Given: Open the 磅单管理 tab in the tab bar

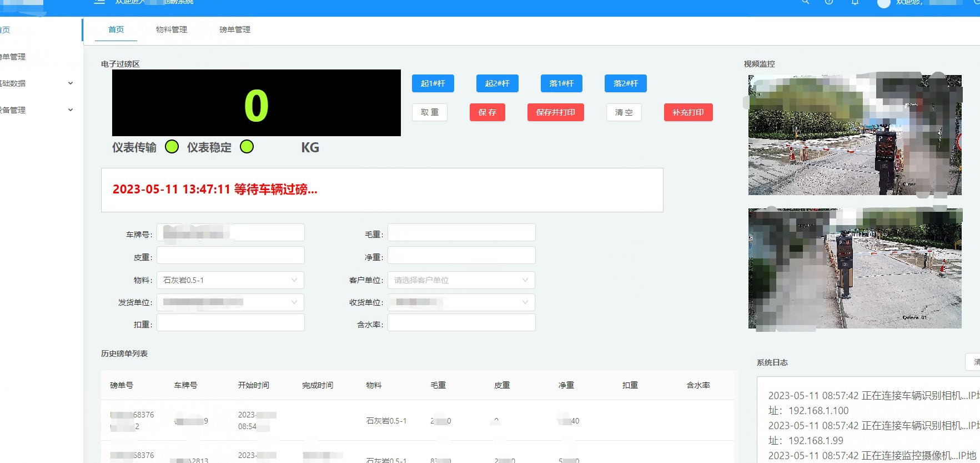Looking at the screenshot, I should click(235, 29).
